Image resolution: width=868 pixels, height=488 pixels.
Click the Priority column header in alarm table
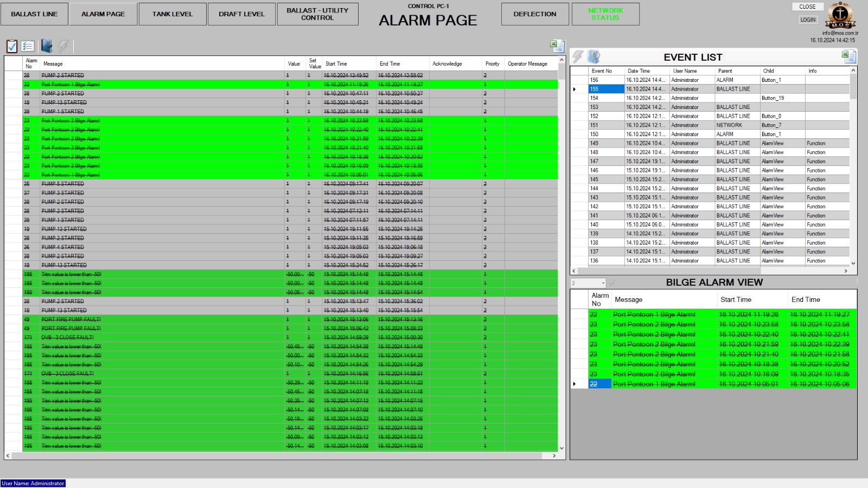(x=493, y=64)
